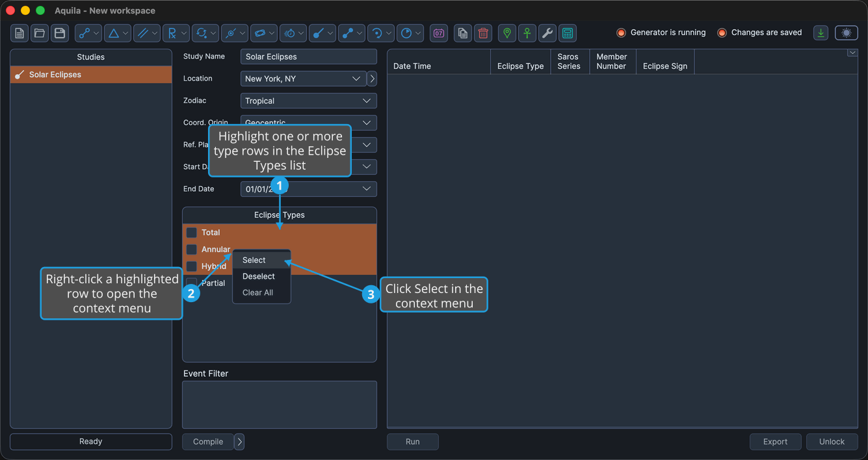Click the Date Time column header
The image size is (868, 460).
439,62
